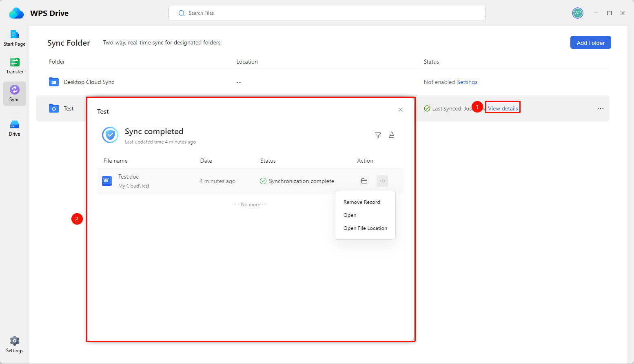Click the Add Folder button
Viewport: 634px width, 364px height.
[x=591, y=42]
